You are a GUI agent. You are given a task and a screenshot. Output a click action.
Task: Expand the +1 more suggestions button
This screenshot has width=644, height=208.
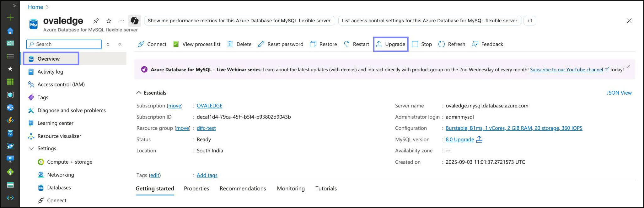tap(530, 21)
